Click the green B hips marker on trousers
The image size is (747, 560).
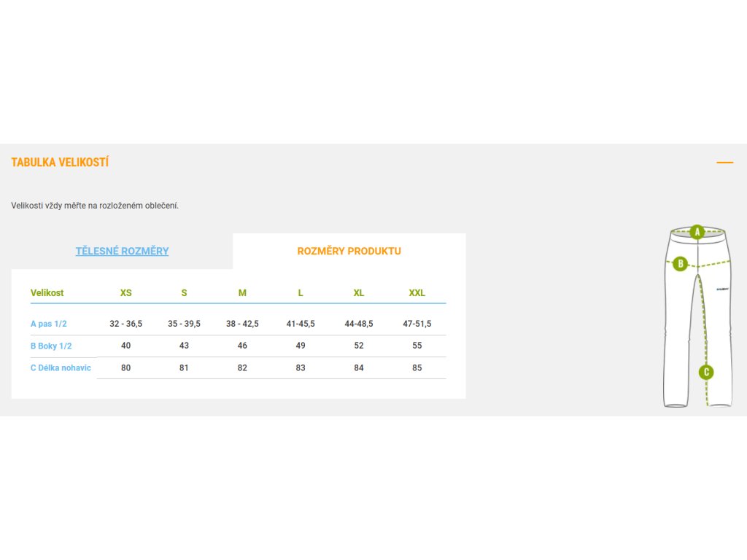681,263
